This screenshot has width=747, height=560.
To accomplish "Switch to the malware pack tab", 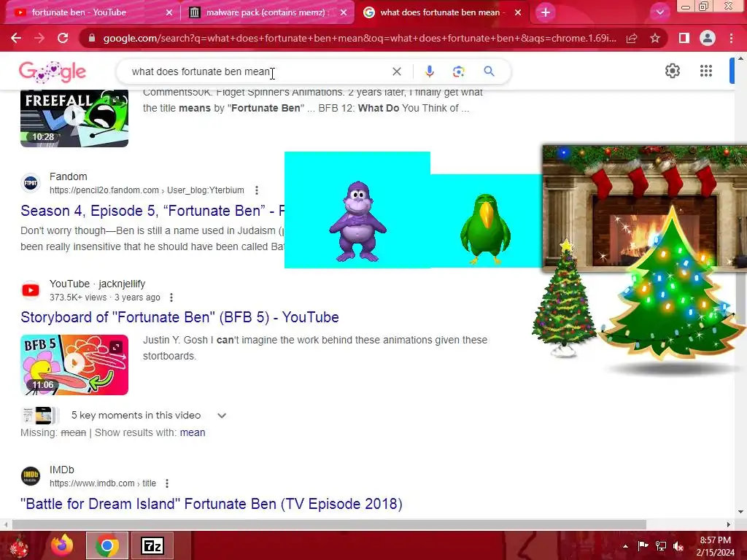I will (267, 12).
